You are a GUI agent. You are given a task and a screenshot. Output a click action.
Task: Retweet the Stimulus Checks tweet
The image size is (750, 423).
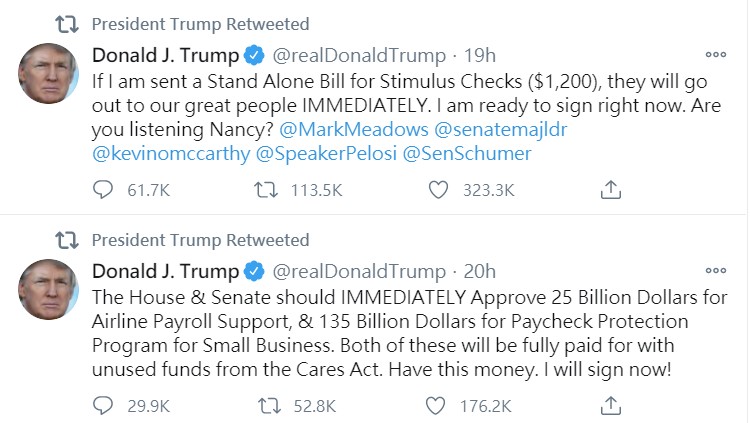266,187
